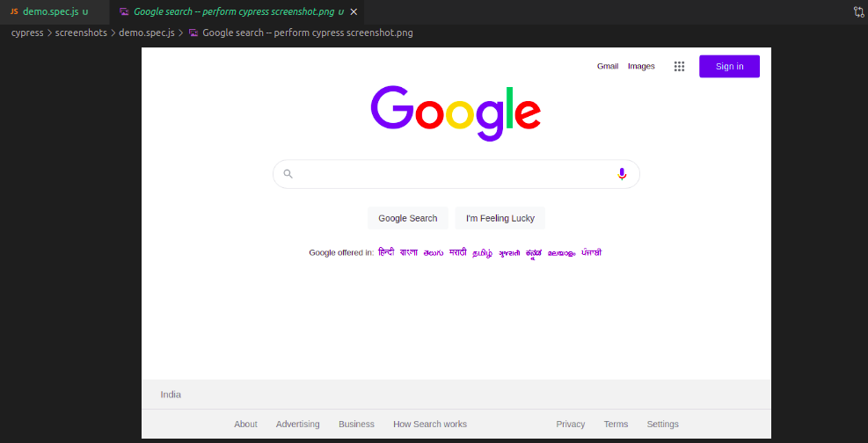The image size is (868, 443).
Task: Click the screenshots breadcrumb folder
Action: [x=81, y=33]
